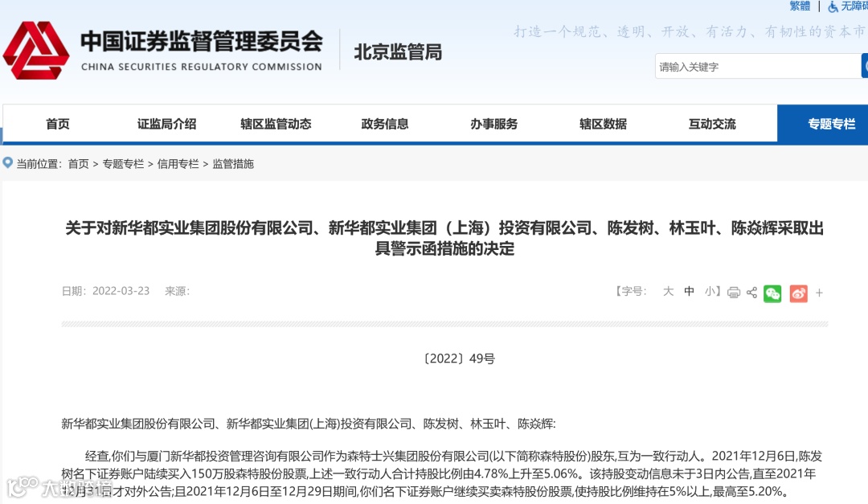Set font size to 中 (medium)
This screenshot has height=504, width=868.
point(690,291)
